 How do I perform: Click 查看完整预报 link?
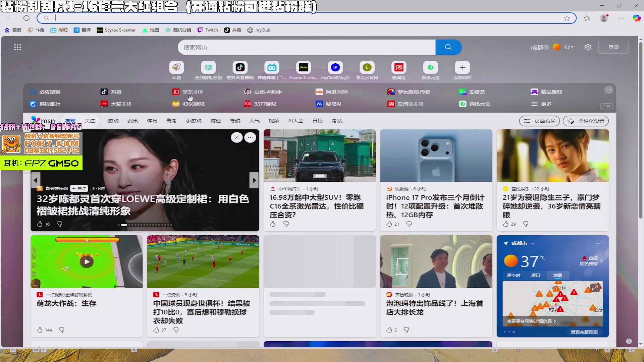click(x=584, y=332)
